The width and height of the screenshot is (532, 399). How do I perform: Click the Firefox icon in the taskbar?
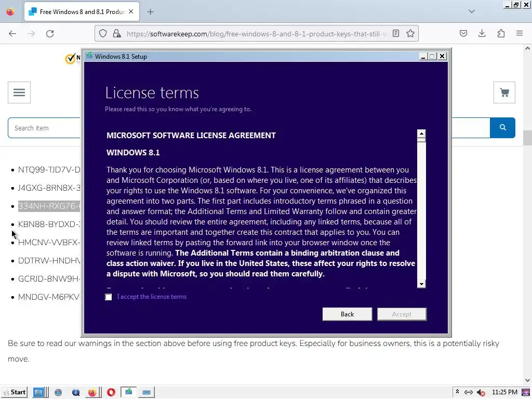click(x=92, y=393)
